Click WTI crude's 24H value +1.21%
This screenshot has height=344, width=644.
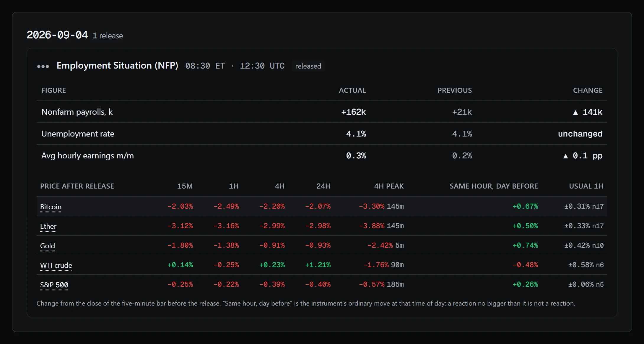click(x=318, y=265)
